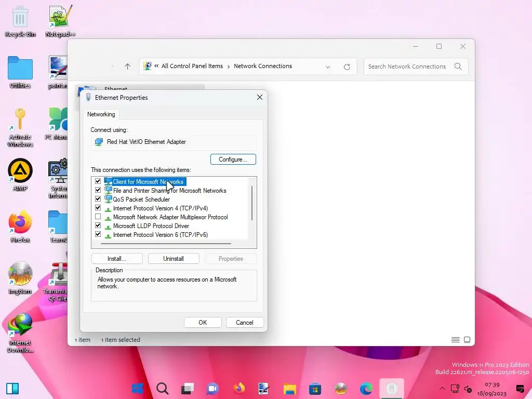Open the notification center icon
Viewport: 532px width, 399px height.
520,389
